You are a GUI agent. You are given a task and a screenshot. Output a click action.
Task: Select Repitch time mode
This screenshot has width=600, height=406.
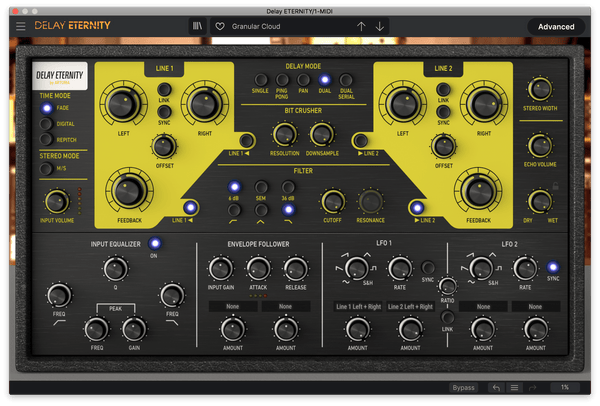(x=46, y=139)
